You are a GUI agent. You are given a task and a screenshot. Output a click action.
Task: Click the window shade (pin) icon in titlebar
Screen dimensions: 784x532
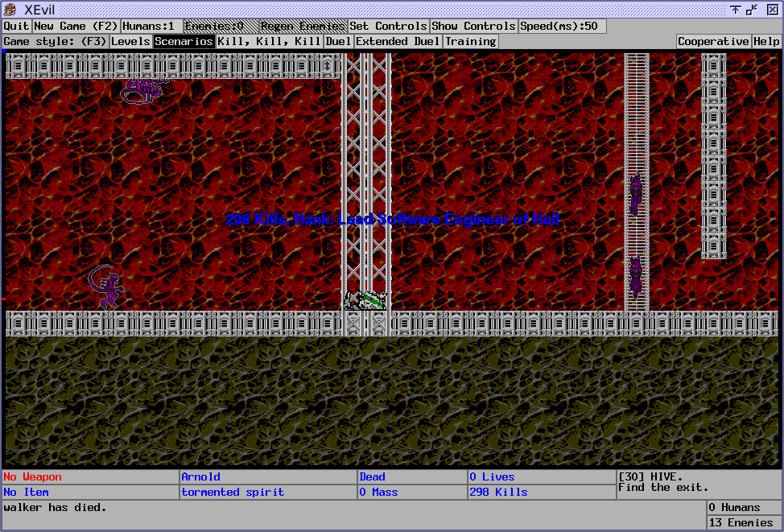pyautogui.click(x=736, y=10)
